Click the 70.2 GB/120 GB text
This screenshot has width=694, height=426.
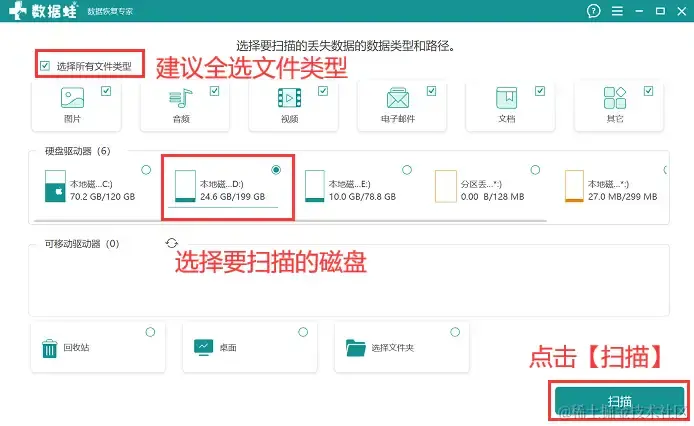click(103, 197)
